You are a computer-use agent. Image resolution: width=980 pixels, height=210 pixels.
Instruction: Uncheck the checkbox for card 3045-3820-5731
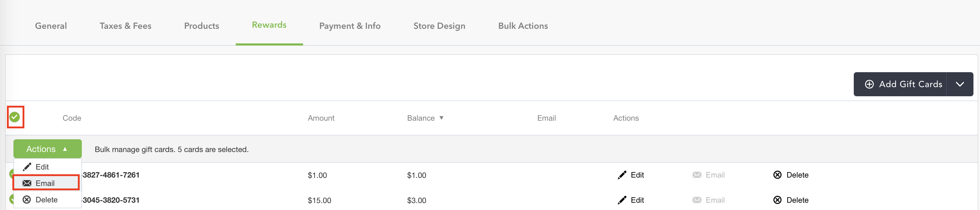[11, 199]
